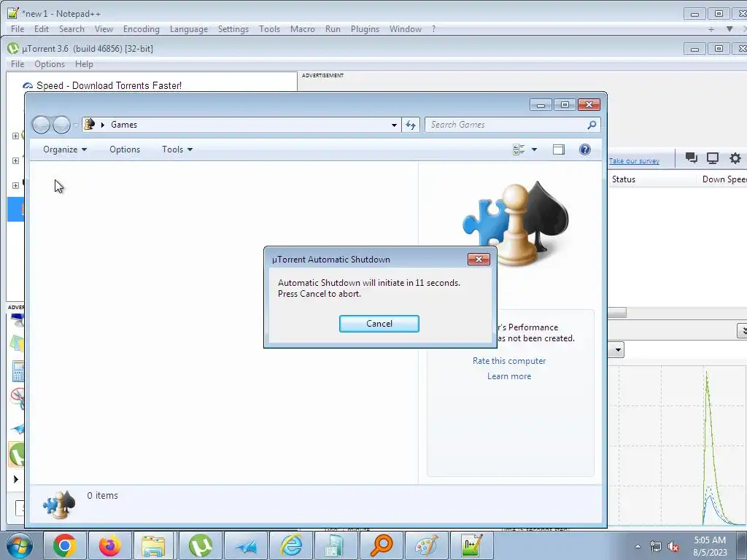This screenshot has height=560, width=747.
Task: Open the paper plane app in taskbar
Action: [x=245, y=545]
